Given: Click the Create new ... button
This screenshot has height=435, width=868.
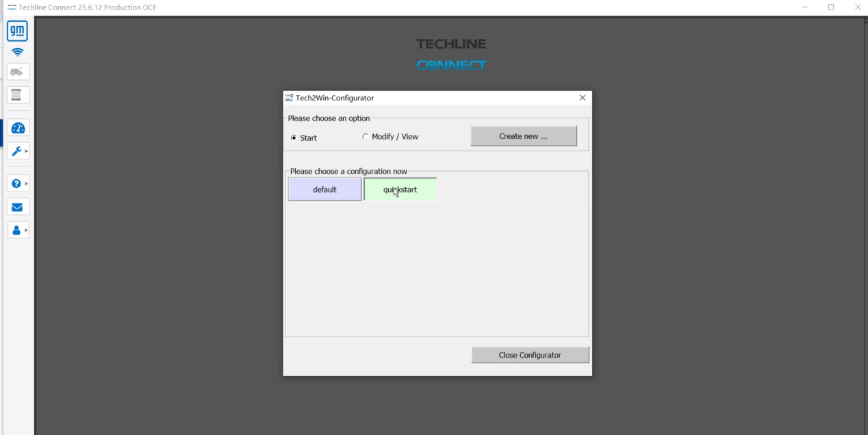Looking at the screenshot, I should coord(523,136).
